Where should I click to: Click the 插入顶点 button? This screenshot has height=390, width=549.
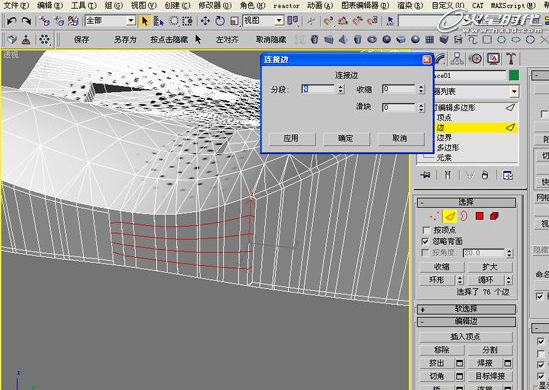pos(466,337)
